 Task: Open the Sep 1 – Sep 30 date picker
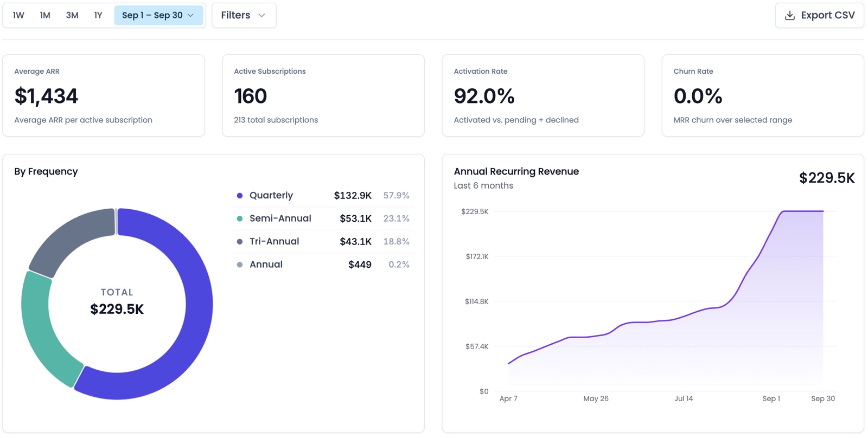[x=158, y=15]
